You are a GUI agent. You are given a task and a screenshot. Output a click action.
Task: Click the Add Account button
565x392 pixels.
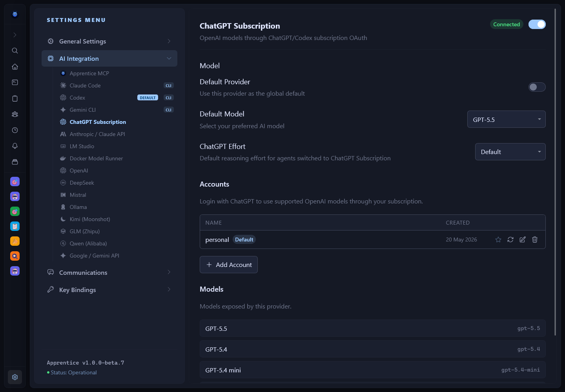(x=229, y=265)
